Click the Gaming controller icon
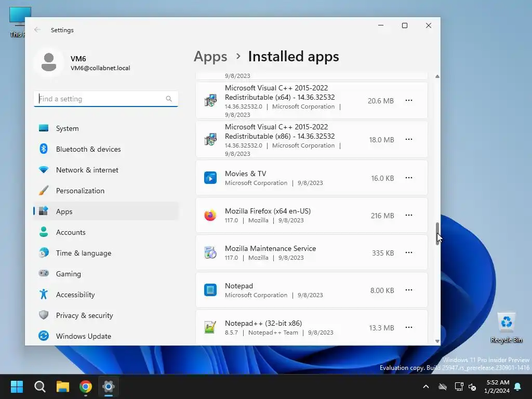The image size is (532, 399). tap(44, 273)
